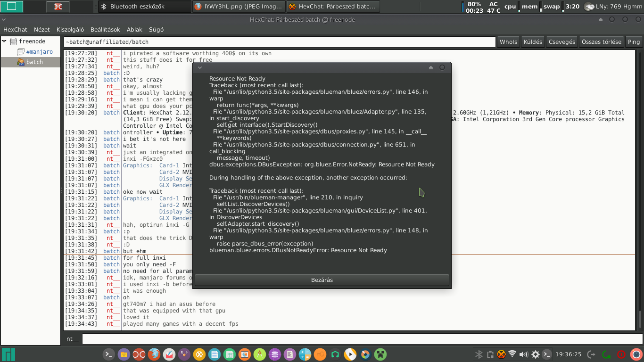Open the Wi-Fi network tray icon

tap(512, 354)
